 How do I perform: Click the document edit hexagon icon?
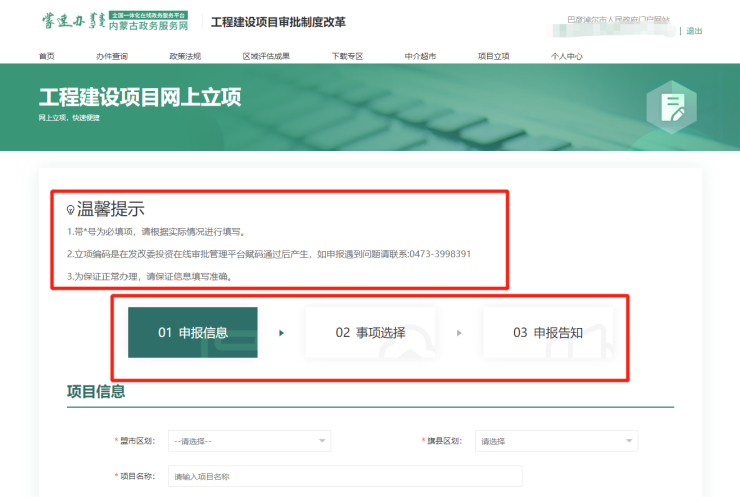[x=672, y=108]
